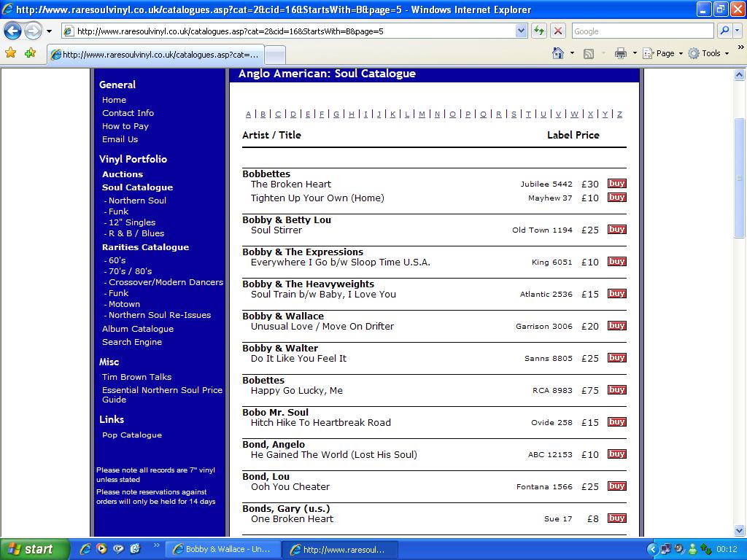Jump to letter Z in alphabet index
Viewport: 747px width, 560px height.
[619, 114]
